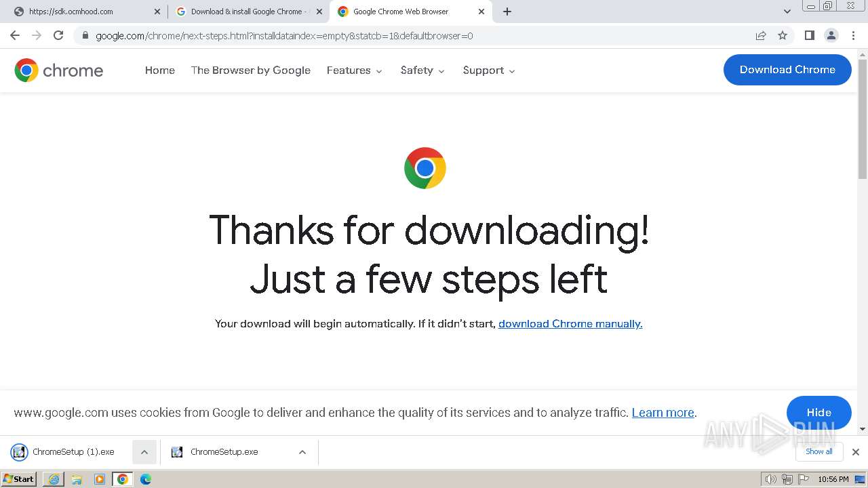
Task: Switch to sdk.ocmhood.com tab
Action: (x=86, y=12)
